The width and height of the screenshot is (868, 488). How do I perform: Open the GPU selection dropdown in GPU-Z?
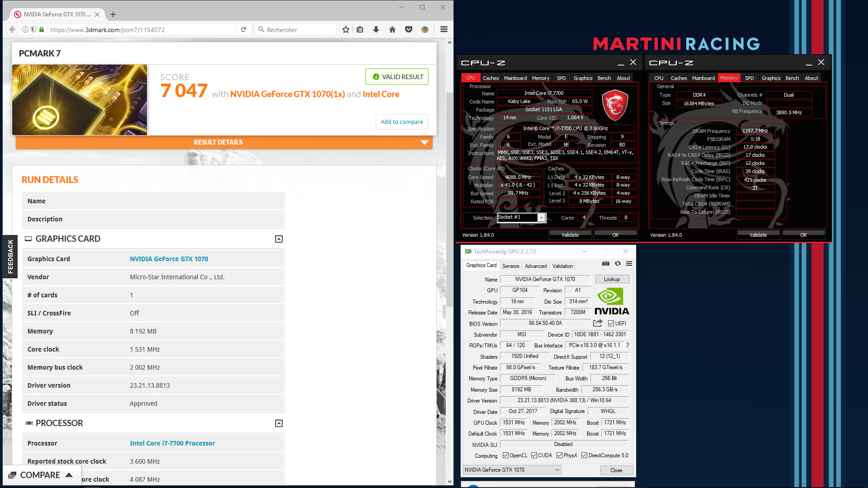point(512,470)
